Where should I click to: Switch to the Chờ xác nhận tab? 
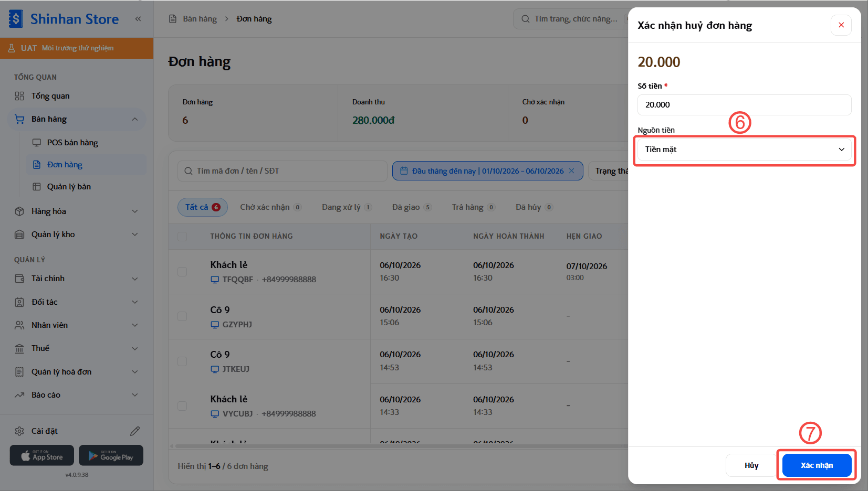[x=270, y=207]
